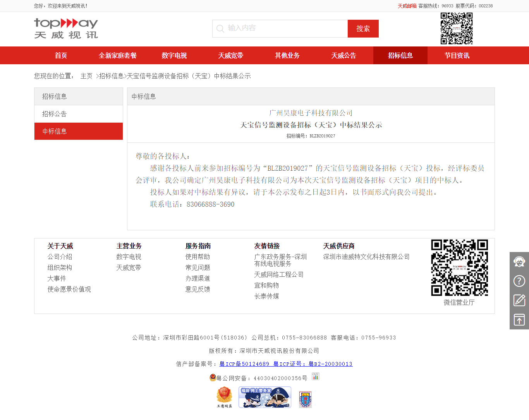529x420 pixels.
Task: Click the 大事件 footer link
Action: click(x=57, y=278)
